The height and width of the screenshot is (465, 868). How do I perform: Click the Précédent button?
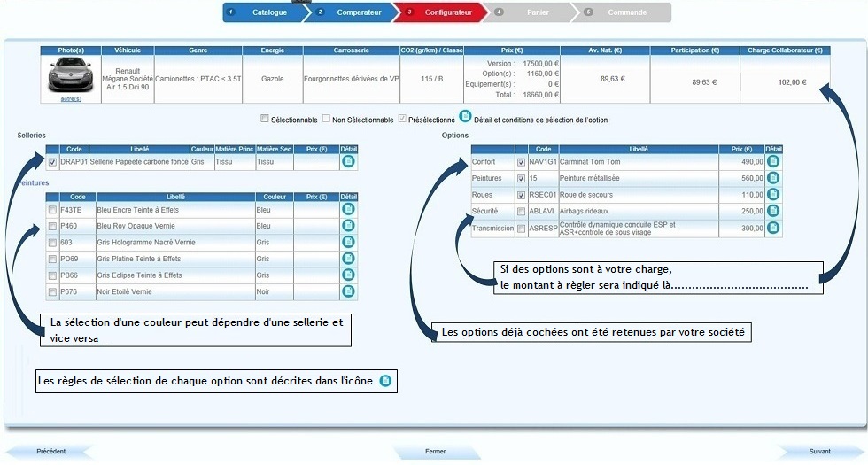pos(50,452)
